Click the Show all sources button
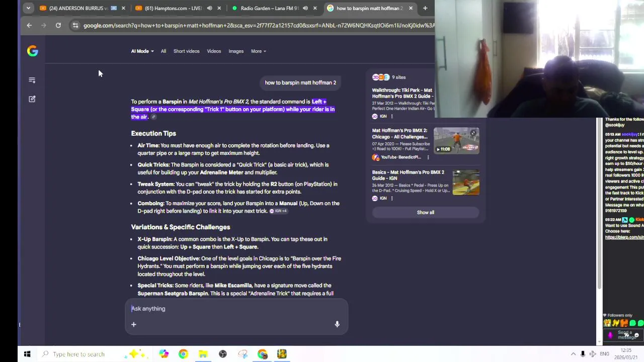The height and width of the screenshot is (362, 644). [426, 212]
